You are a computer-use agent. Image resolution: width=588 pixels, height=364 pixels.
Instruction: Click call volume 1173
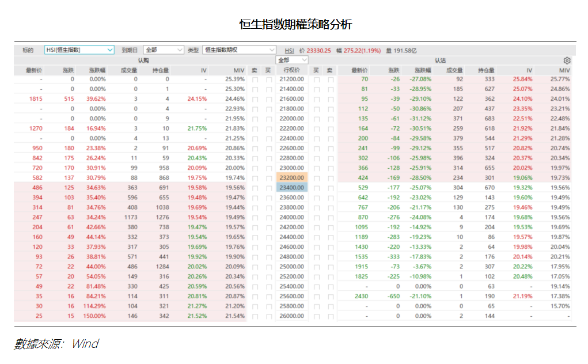131,218
